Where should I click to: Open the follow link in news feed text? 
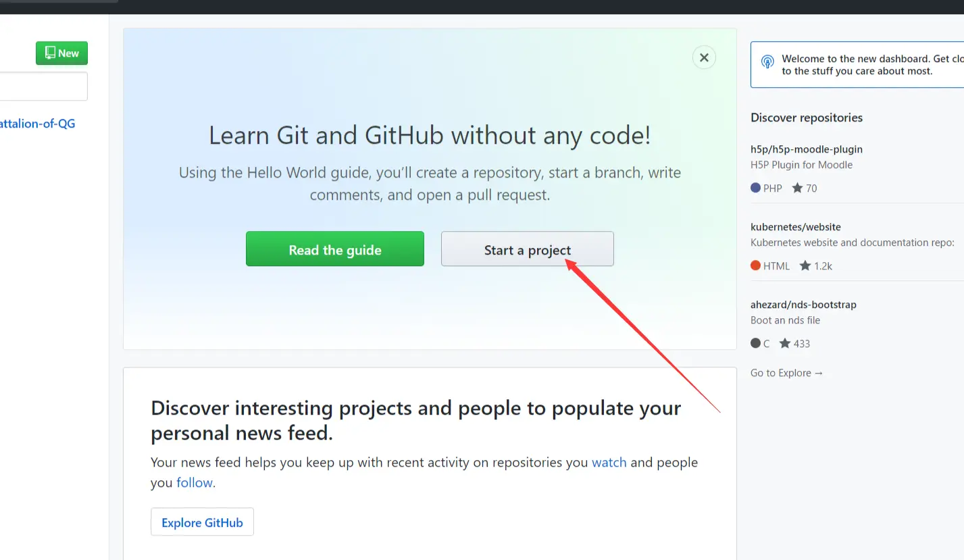pyautogui.click(x=195, y=483)
